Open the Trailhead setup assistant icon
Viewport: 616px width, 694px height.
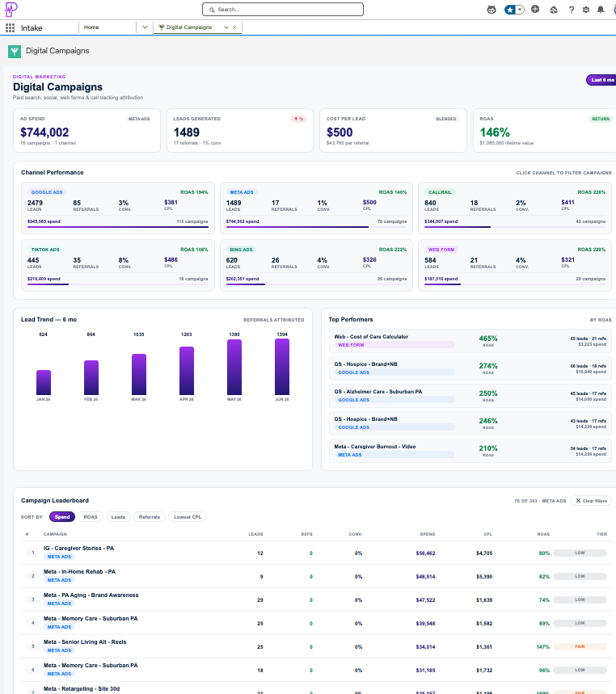coord(554,10)
